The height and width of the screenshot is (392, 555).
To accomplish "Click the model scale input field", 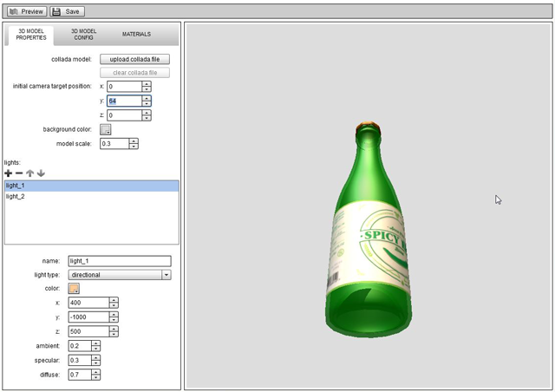I will pyautogui.click(x=114, y=144).
